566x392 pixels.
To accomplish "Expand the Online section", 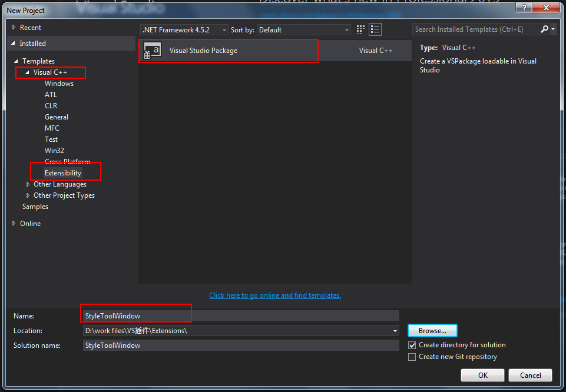I will click(x=14, y=223).
